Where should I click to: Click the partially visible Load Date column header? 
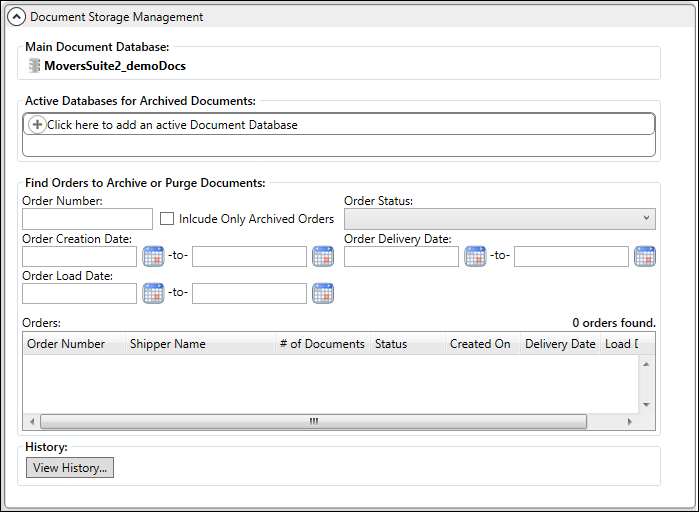(621, 344)
